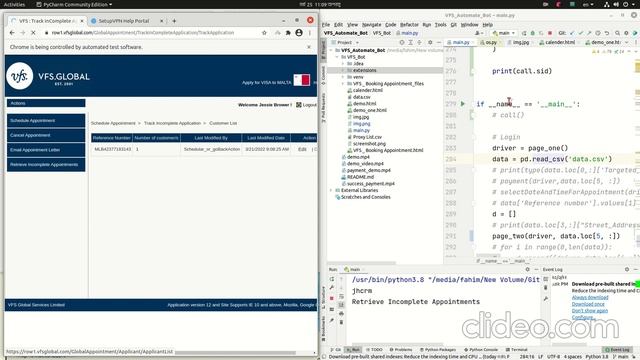Stop the running program from the top toolbar
The height and width of the screenshot is (360, 640).
pyautogui.click(x=550, y=33)
